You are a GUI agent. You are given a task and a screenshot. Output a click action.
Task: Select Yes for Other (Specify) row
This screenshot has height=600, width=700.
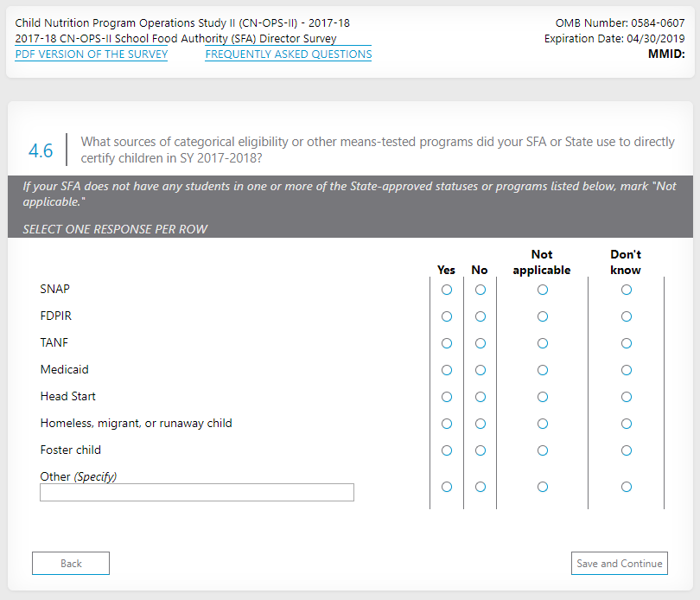(x=447, y=487)
